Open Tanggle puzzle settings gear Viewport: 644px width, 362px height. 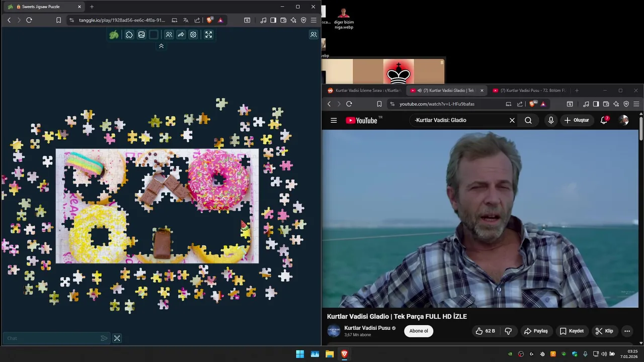193,35
